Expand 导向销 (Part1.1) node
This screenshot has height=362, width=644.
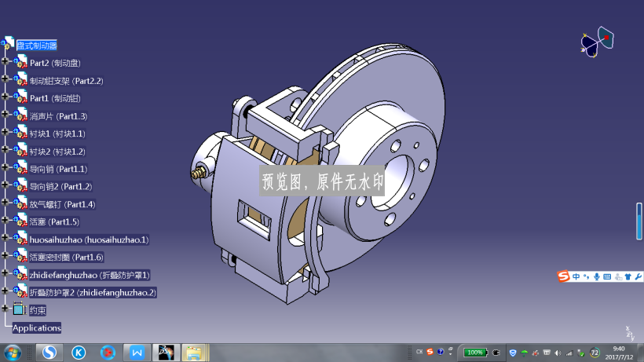pos(5,167)
